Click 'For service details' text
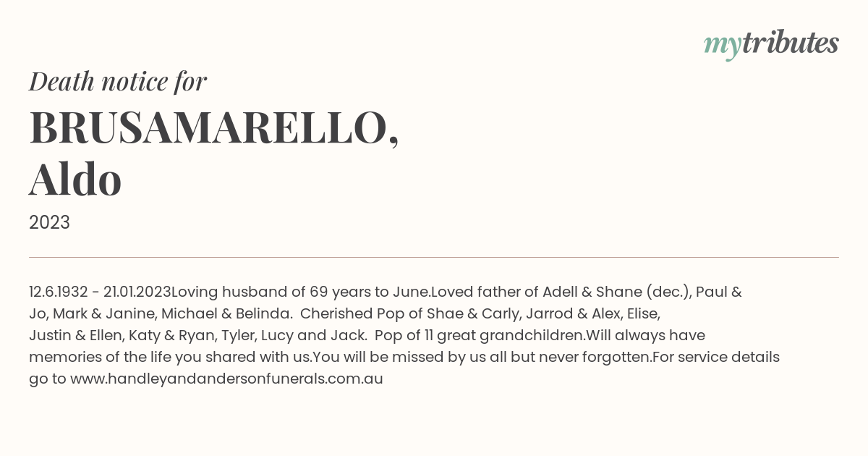Viewport: 868px width, 456px height. click(716, 358)
